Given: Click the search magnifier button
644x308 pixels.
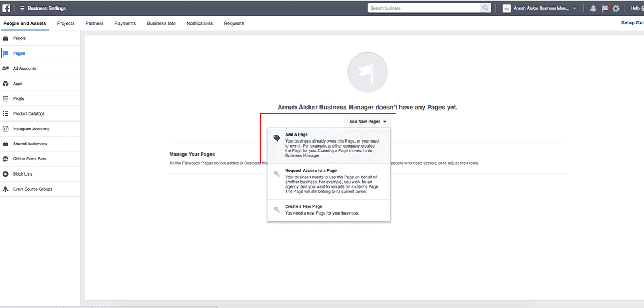Looking at the screenshot, I should click(485, 8).
